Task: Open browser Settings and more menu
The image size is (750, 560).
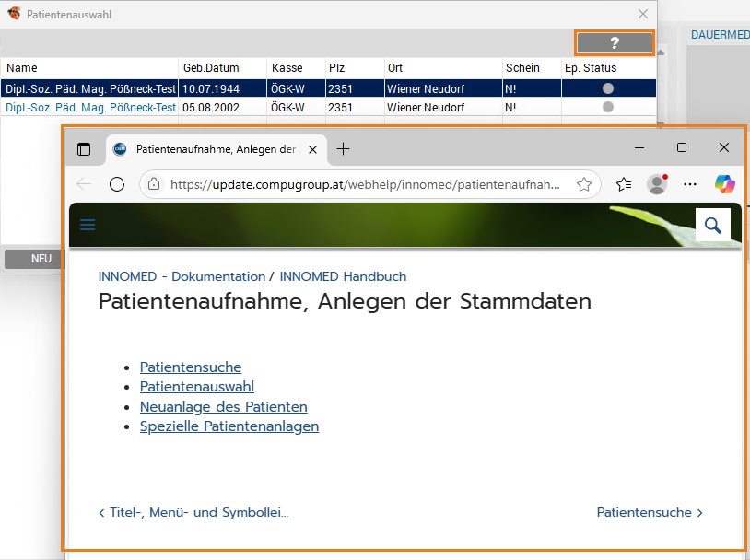Action: (x=690, y=184)
